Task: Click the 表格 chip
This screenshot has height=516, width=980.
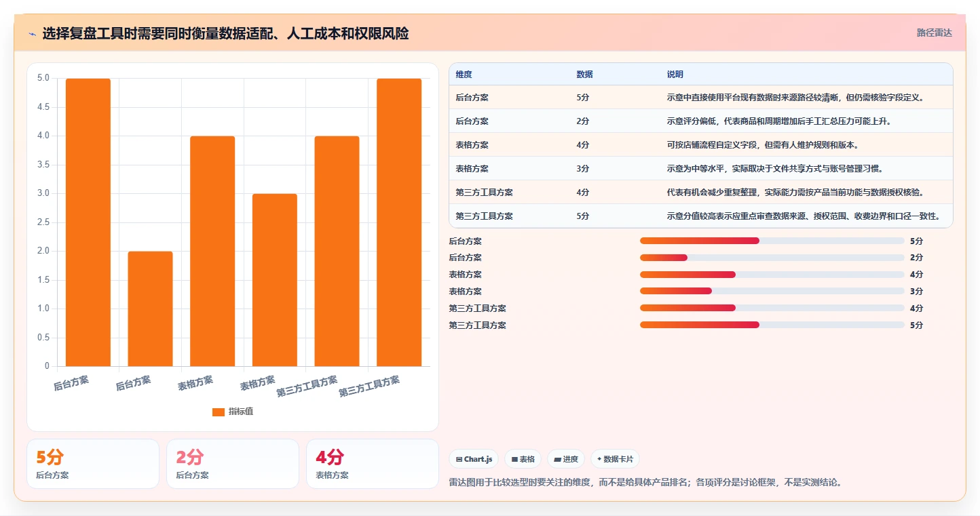Action: click(523, 459)
